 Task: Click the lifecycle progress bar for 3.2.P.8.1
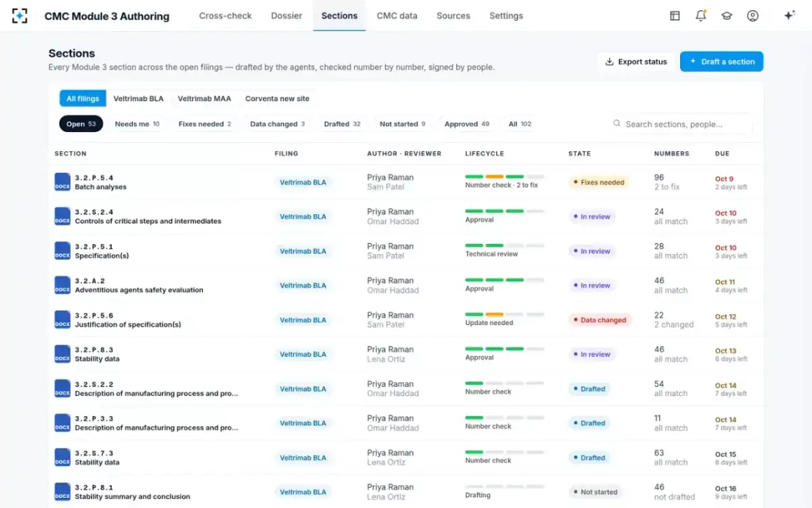click(505, 486)
